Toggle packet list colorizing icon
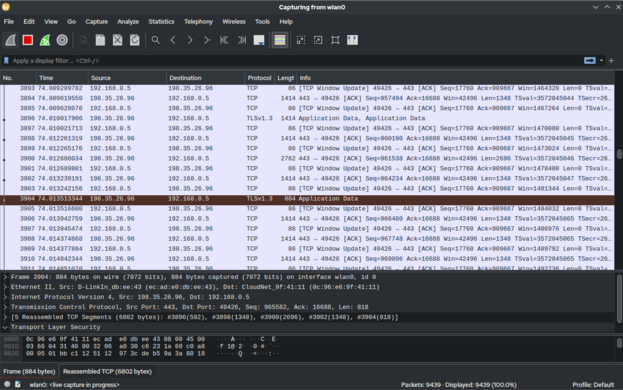This screenshot has width=623, height=390. 280,40
